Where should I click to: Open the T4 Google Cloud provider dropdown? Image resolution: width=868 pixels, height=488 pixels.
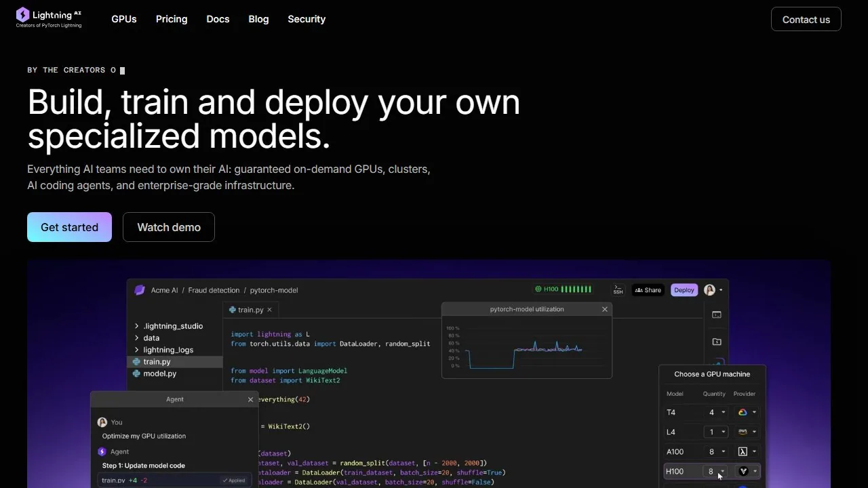[747, 412]
